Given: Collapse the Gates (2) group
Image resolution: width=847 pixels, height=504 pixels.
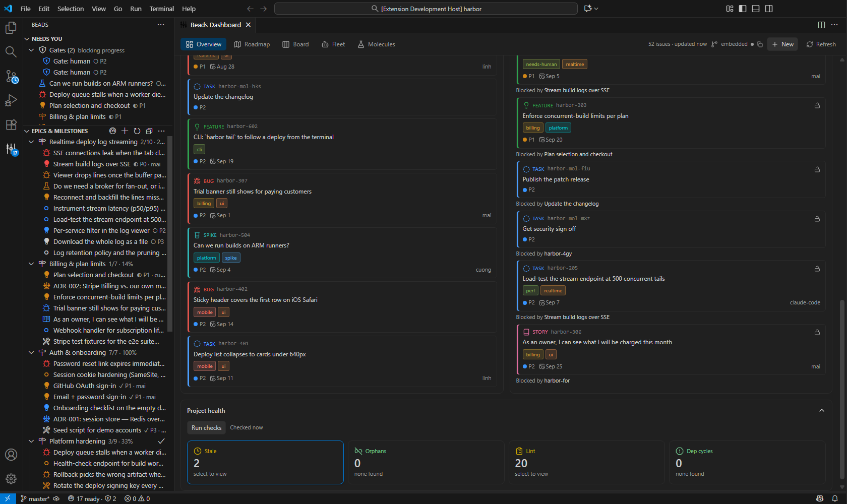Looking at the screenshot, I should (31, 50).
